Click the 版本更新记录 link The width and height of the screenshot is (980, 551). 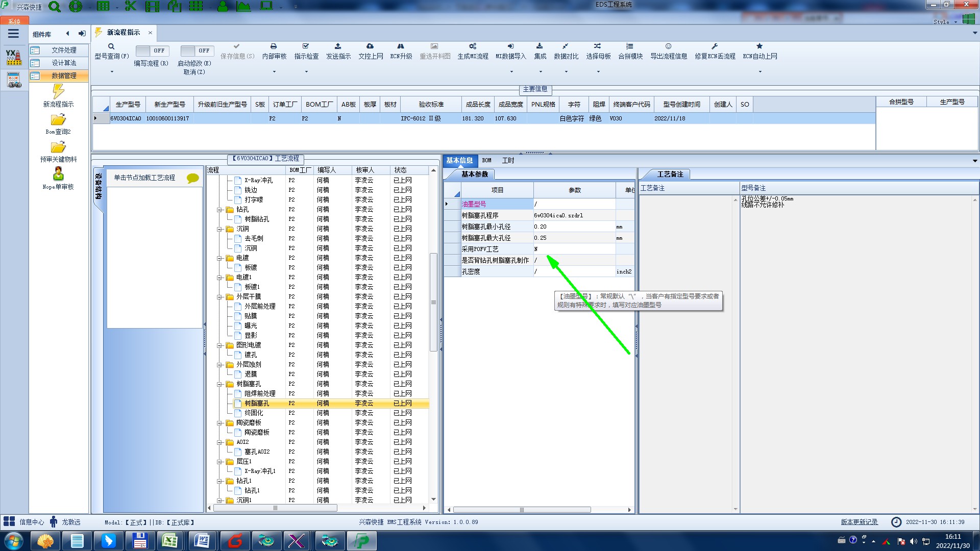pos(859,522)
